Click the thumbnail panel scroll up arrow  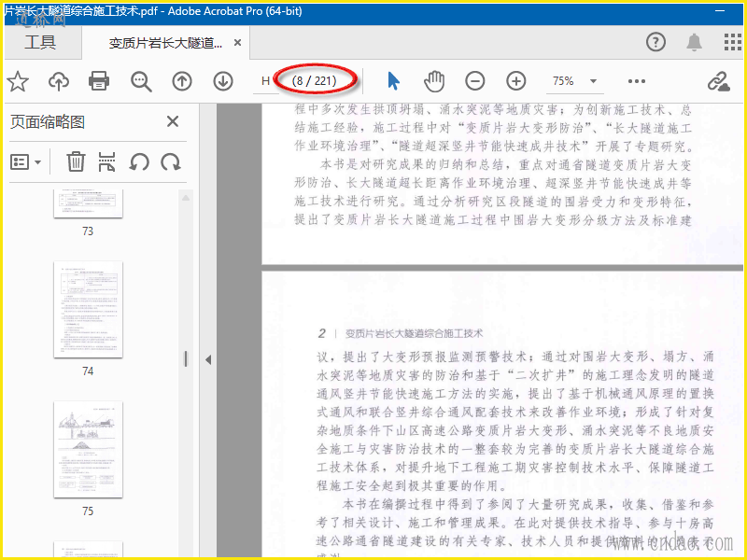[186, 198]
